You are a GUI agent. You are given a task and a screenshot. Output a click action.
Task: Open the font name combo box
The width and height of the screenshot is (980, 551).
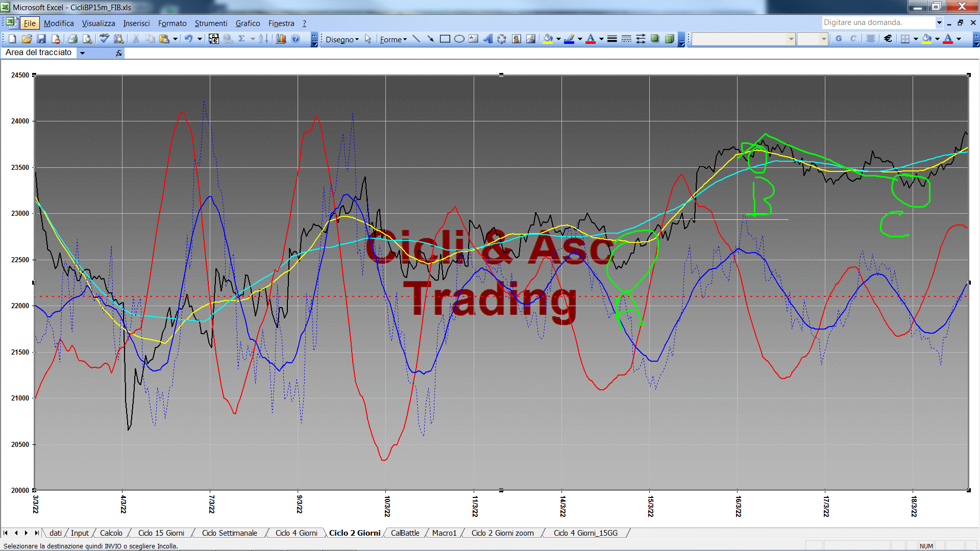(744, 39)
